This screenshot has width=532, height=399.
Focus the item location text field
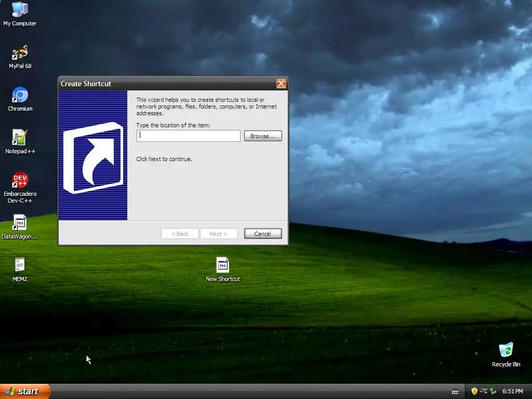tap(188, 136)
